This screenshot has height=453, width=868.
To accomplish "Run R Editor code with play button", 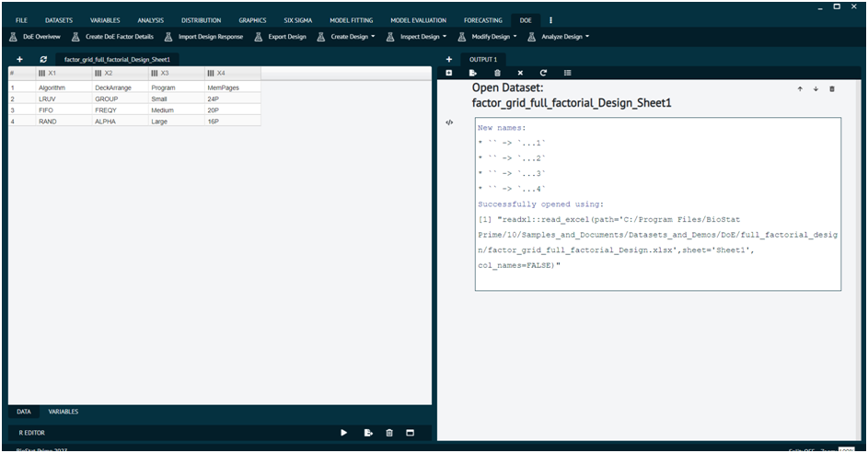I will (x=343, y=433).
